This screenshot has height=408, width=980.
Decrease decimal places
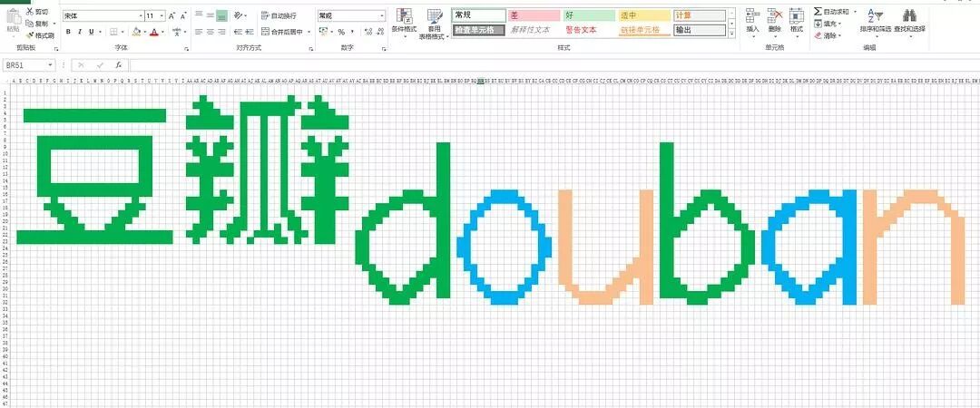(x=379, y=32)
